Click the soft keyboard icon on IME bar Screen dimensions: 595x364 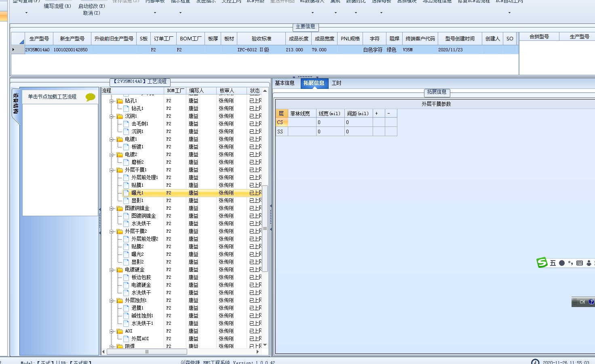[579, 263]
